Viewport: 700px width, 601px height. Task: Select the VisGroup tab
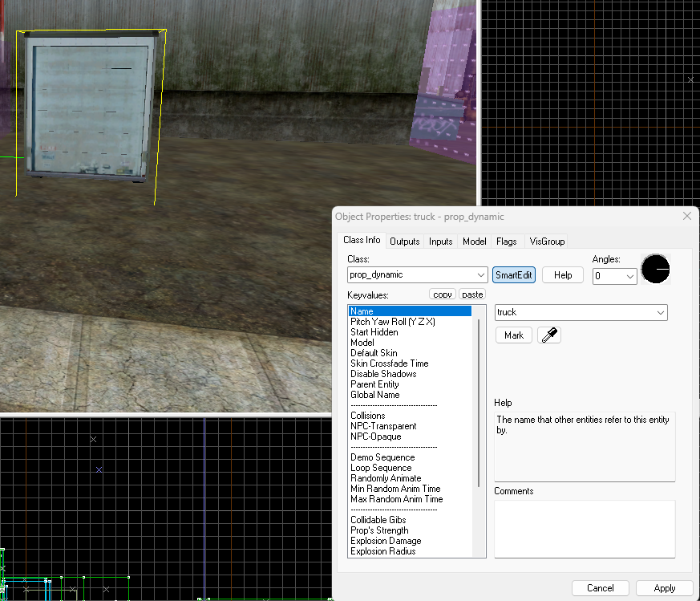click(x=547, y=242)
